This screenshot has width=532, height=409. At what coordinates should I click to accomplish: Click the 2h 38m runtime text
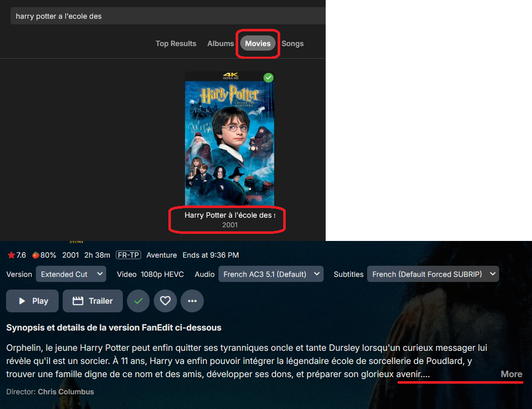97,255
